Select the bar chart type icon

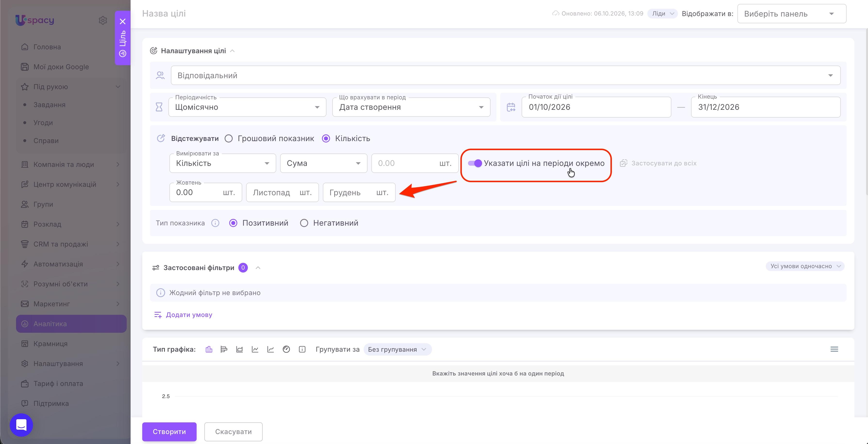[x=209, y=349]
